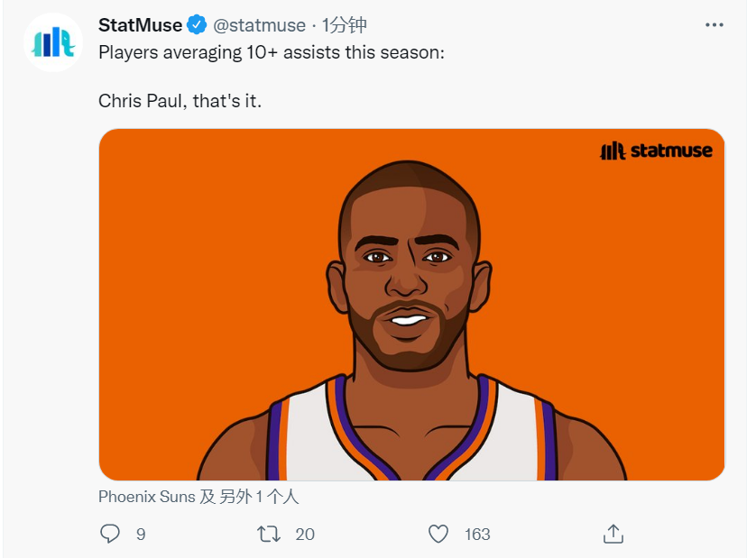The height and width of the screenshot is (558, 756).
Task: Click the statmuse logo watermark in image
Action: point(656,151)
